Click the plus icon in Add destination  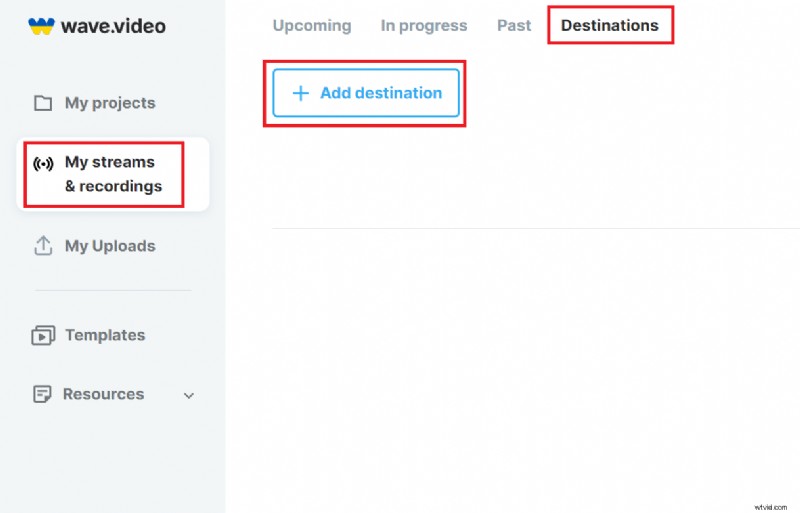tap(300, 93)
